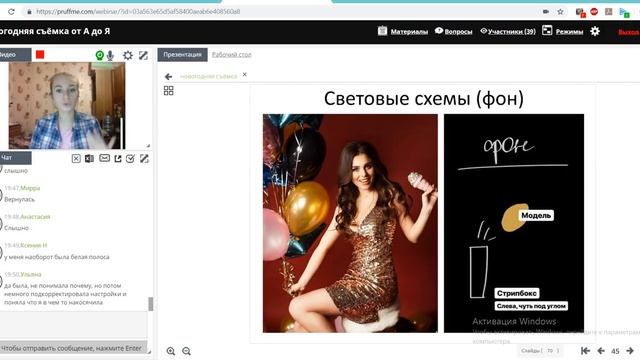Click chat author name Мирра

click(30, 188)
